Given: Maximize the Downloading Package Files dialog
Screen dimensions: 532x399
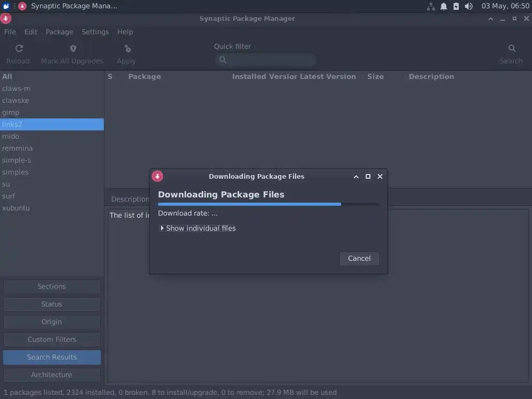Looking at the screenshot, I should click(x=368, y=177).
